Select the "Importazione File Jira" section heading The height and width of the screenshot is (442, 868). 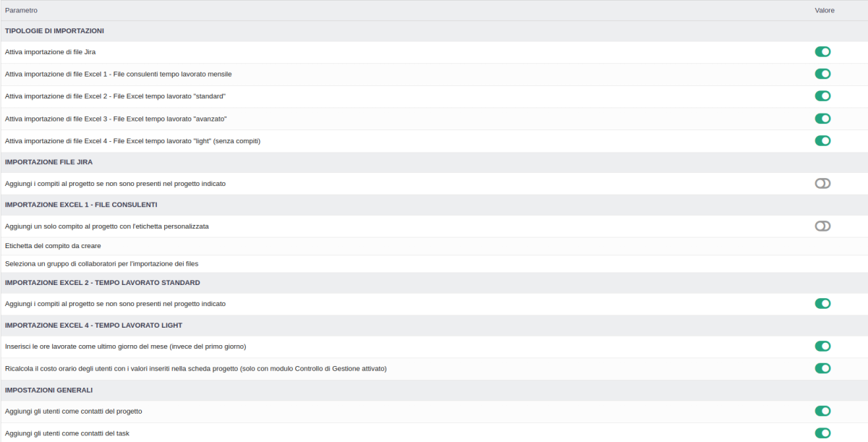tap(48, 162)
